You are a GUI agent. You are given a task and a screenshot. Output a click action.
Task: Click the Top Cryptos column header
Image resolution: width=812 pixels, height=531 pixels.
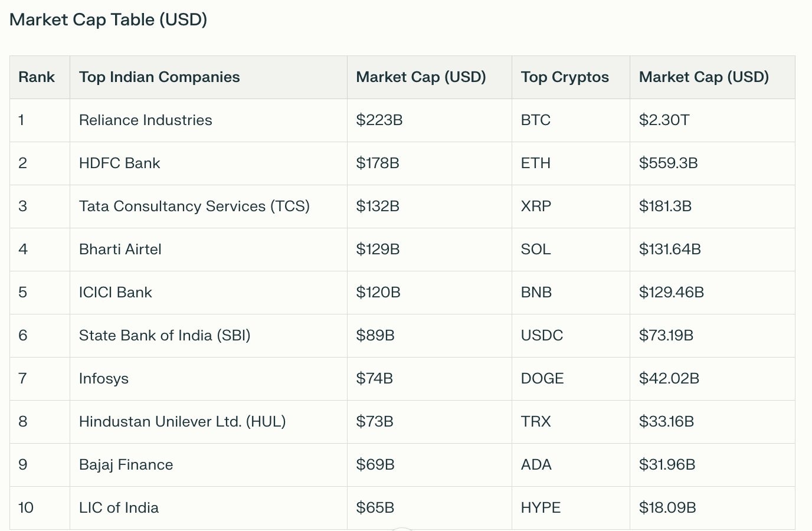(565, 77)
